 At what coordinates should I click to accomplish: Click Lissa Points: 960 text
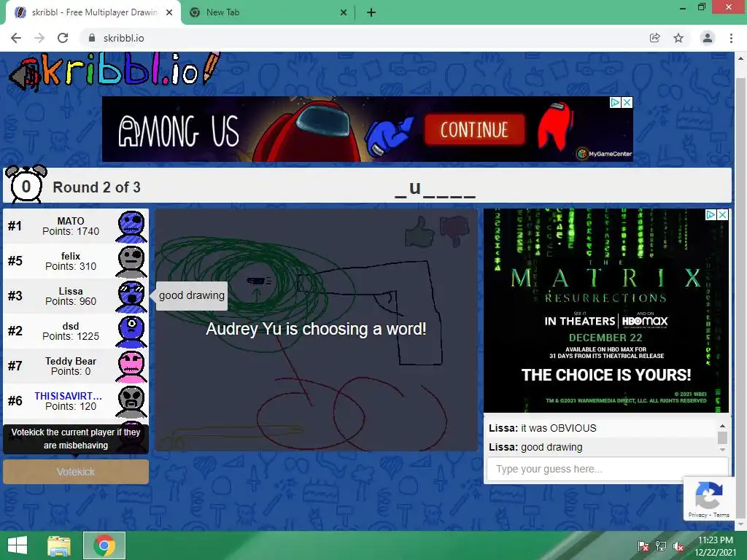[71, 301]
